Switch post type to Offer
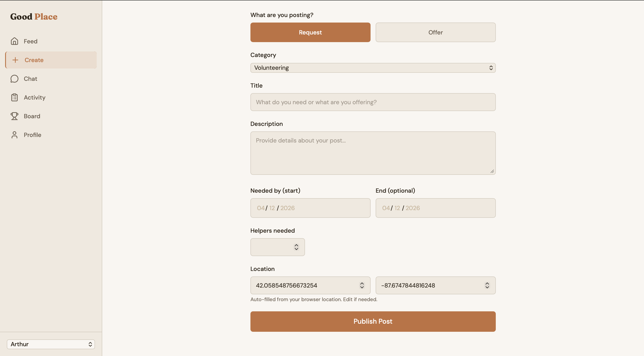The width and height of the screenshot is (644, 356). click(x=435, y=33)
